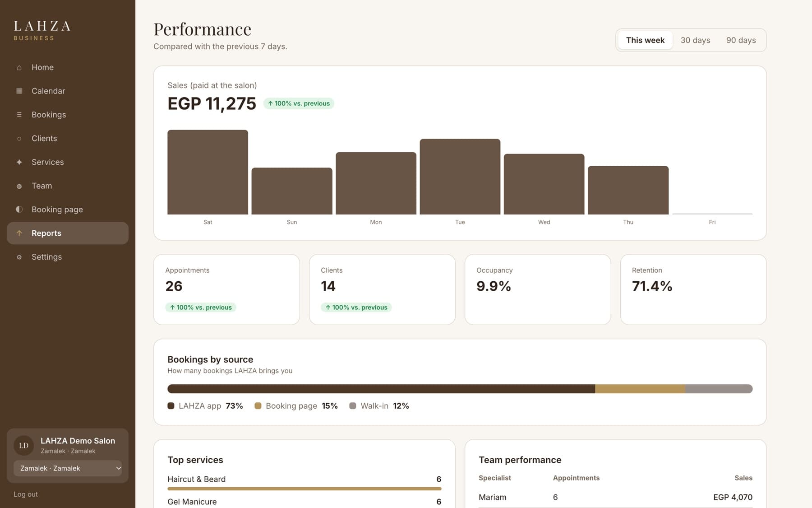Click the Monday sales bar
The width and height of the screenshot is (812, 508).
376,183
